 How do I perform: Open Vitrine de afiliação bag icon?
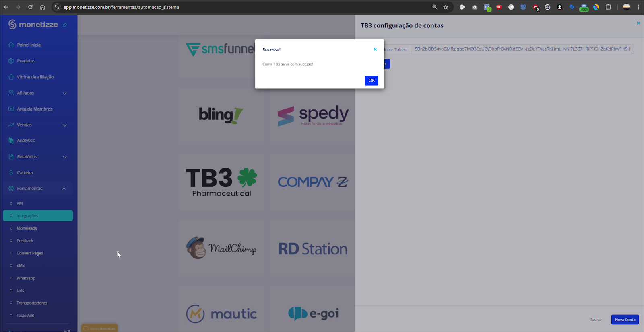[11, 77]
